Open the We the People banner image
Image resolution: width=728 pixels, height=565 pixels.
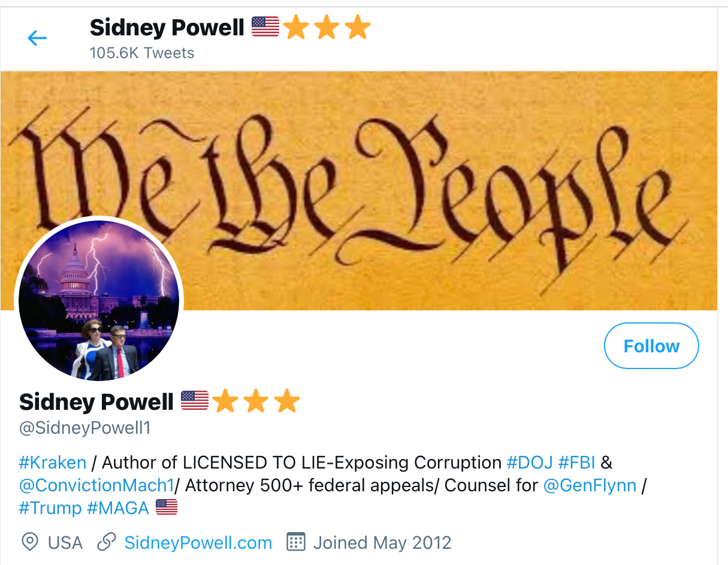point(360,191)
